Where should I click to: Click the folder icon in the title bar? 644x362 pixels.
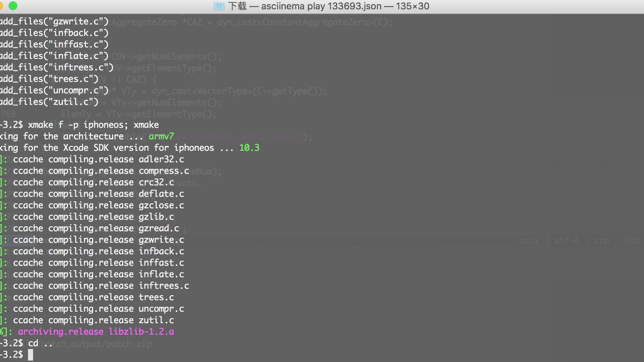pyautogui.click(x=219, y=6)
